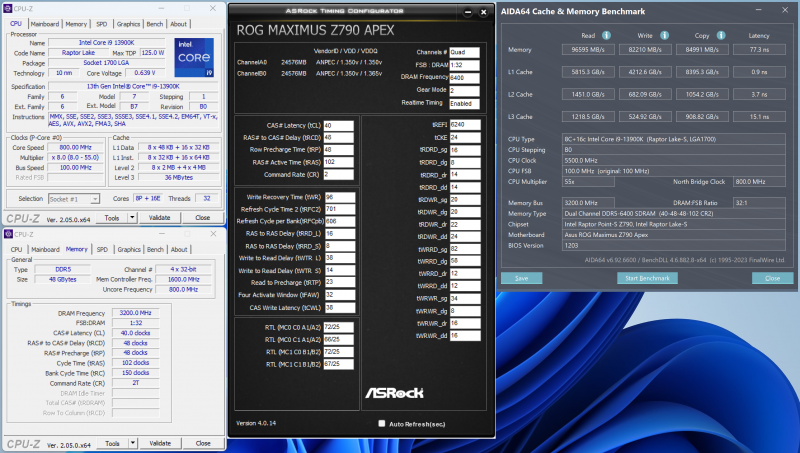Open the SPD tab in lower CPU-Z window
Viewport: 800px width, 453px height.
tap(101, 249)
